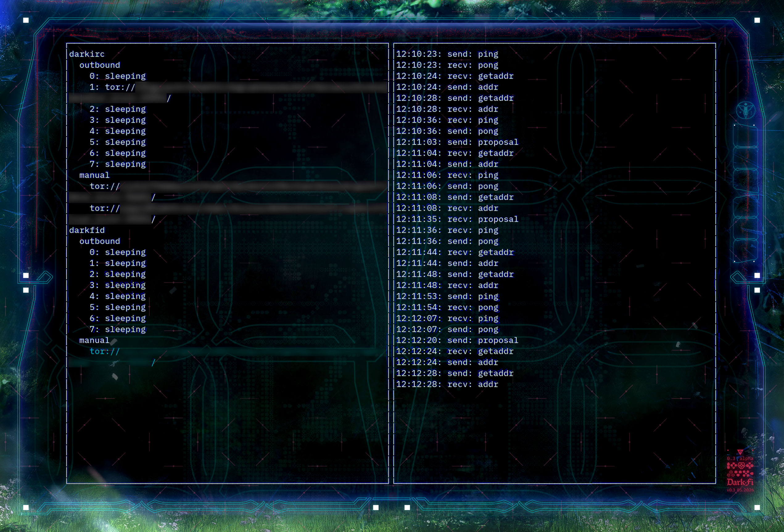
Task: Select log entry "12:12:07: send: pong"
Action: click(x=447, y=329)
